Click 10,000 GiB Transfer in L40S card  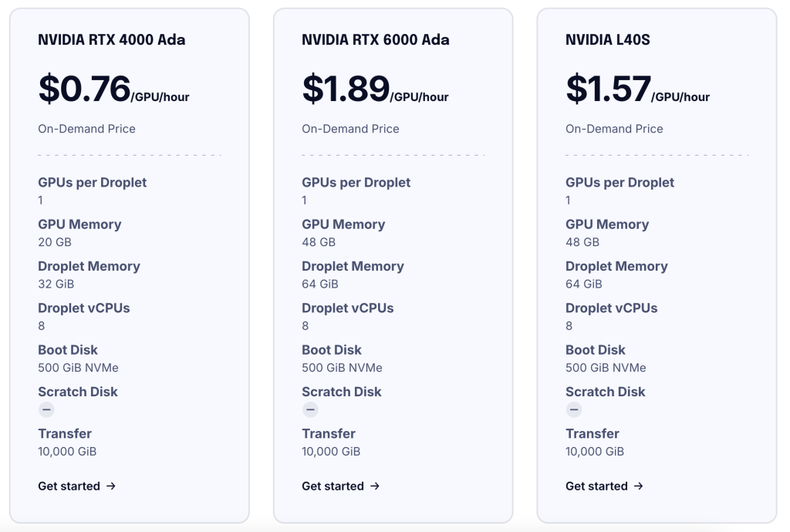[x=595, y=452]
